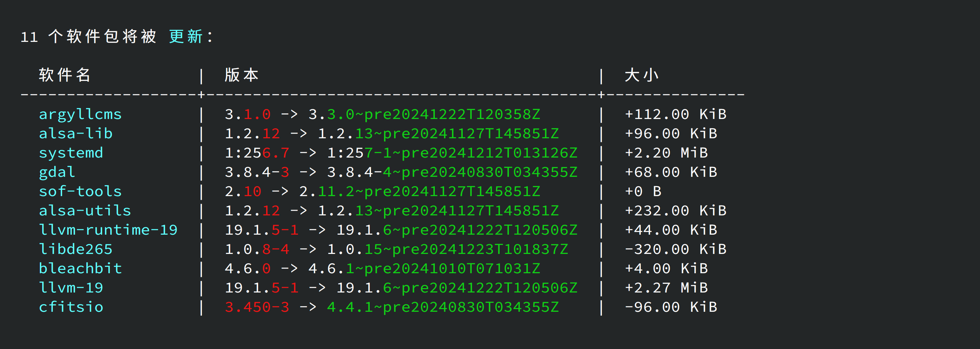Screen dimensions: 980x349
Task: Click the llvm-runtime-19 package name
Action: [x=108, y=230]
